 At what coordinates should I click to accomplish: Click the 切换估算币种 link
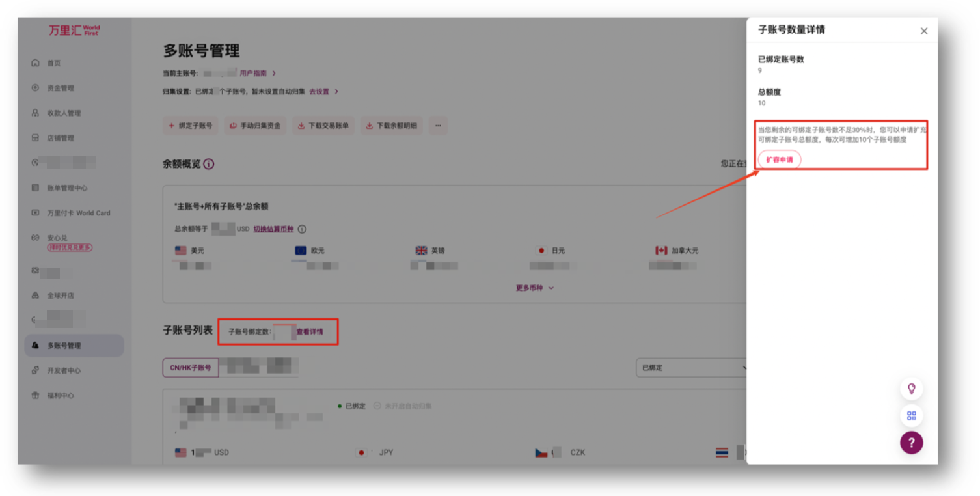tap(273, 229)
